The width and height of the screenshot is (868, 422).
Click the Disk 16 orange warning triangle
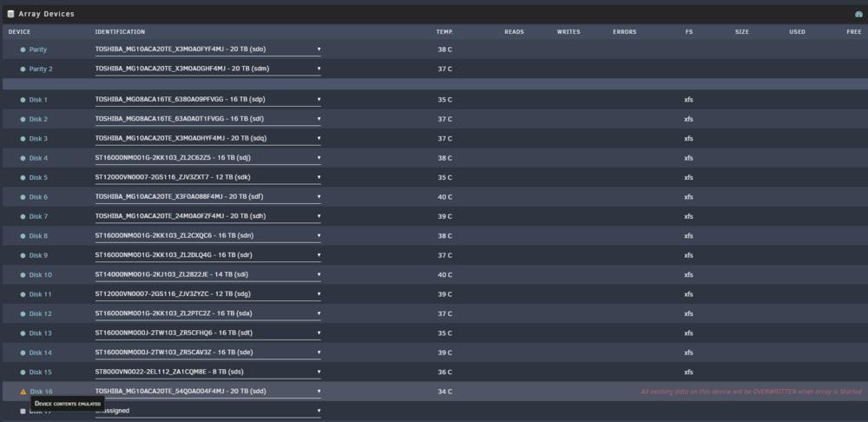23,392
